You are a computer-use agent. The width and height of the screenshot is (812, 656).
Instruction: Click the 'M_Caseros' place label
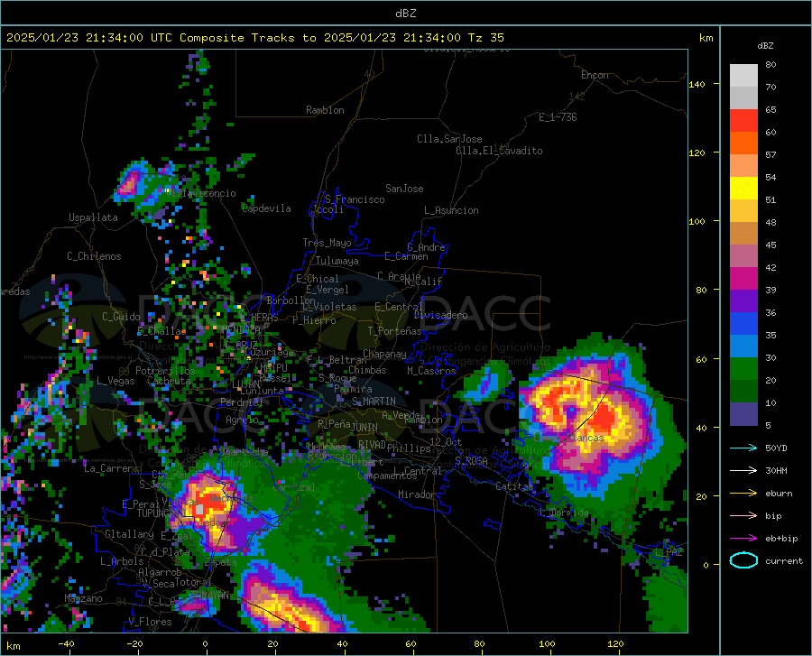[431, 371]
